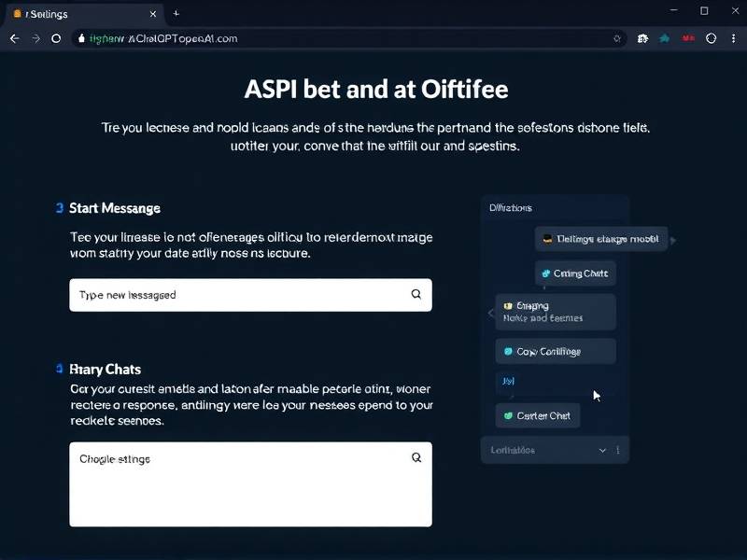Image resolution: width=747 pixels, height=560 pixels.
Task: Click the profile circle icon in the browser toolbar
Action: pyautogui.click(x=711, y=38)
